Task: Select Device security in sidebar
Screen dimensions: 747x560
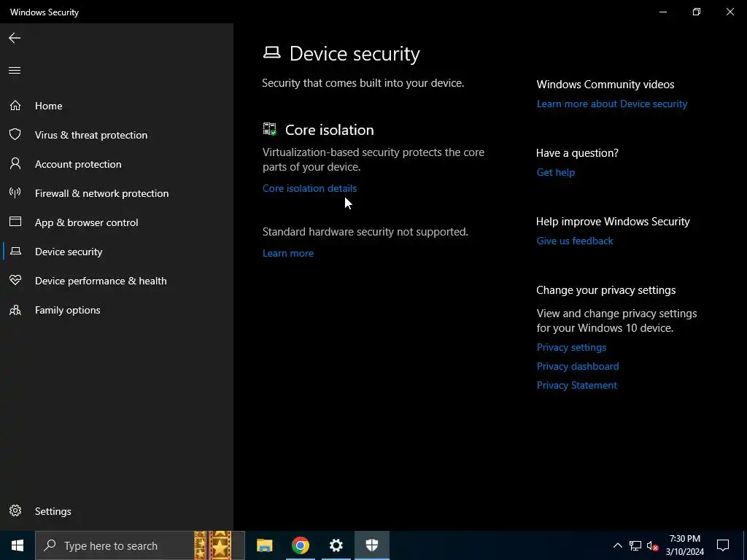Action: pos(69,252)
